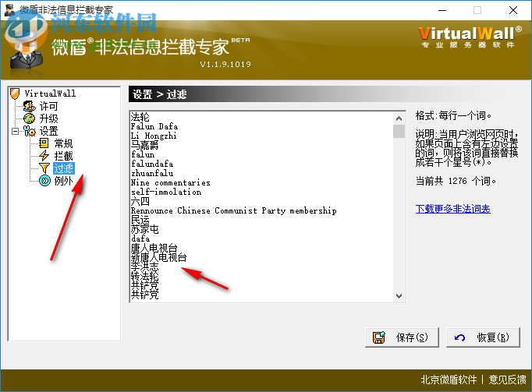Open the 许可 tree item
The image size is (532, 392).
49,106
